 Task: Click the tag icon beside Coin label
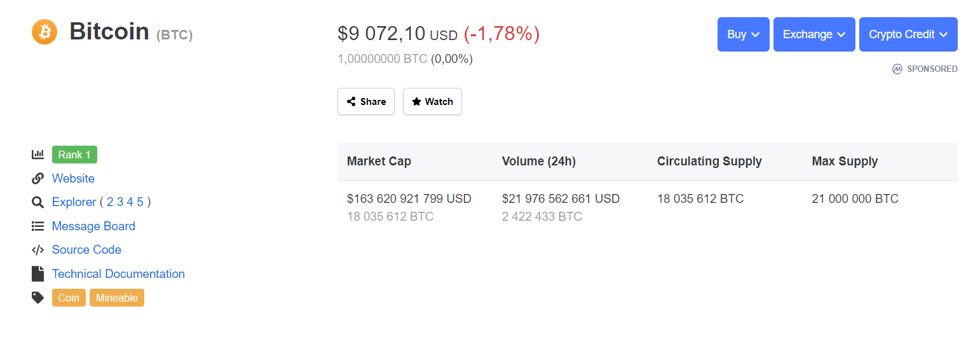point(37,298)
